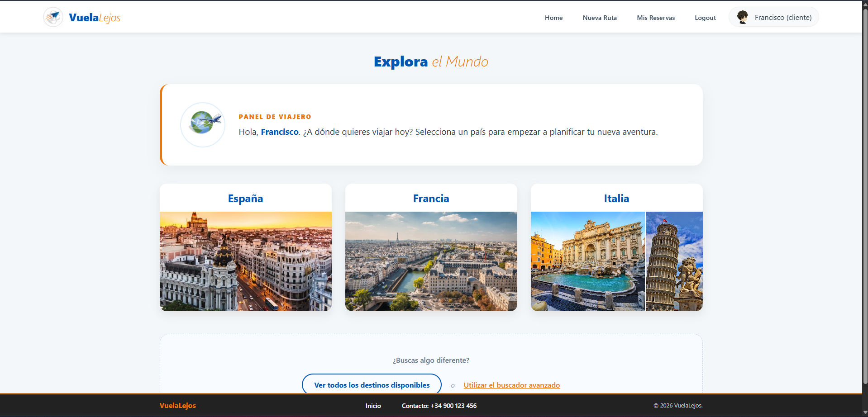The image size is (868, 417).
Task: Click the España card title
Action: pos(245,199)
